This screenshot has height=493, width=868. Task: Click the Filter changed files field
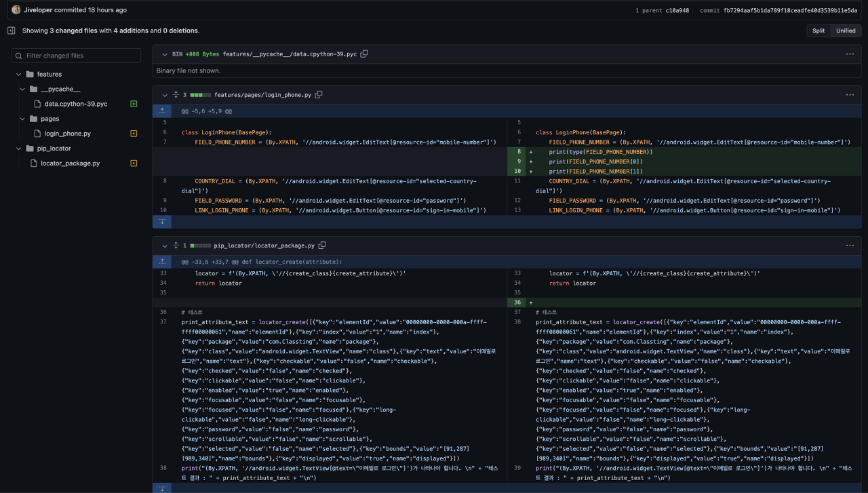pos(77,56)
